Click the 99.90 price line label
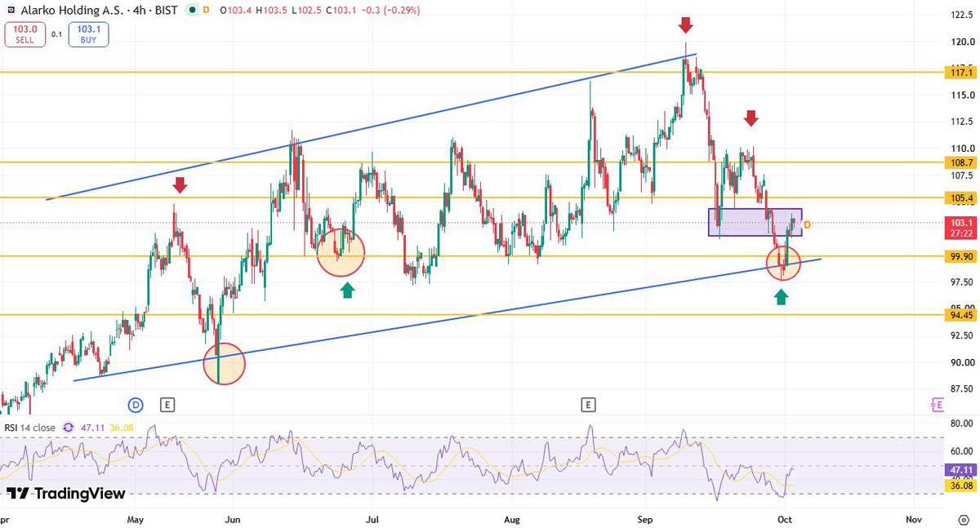This screenshot has height=528, width=980. [960, 256]
